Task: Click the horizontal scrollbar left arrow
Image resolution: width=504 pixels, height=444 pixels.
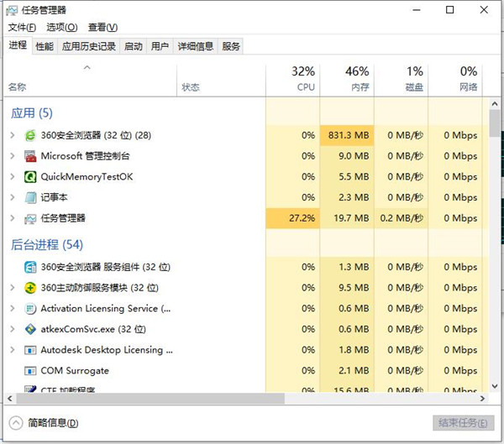Action: tap(9, 399)
